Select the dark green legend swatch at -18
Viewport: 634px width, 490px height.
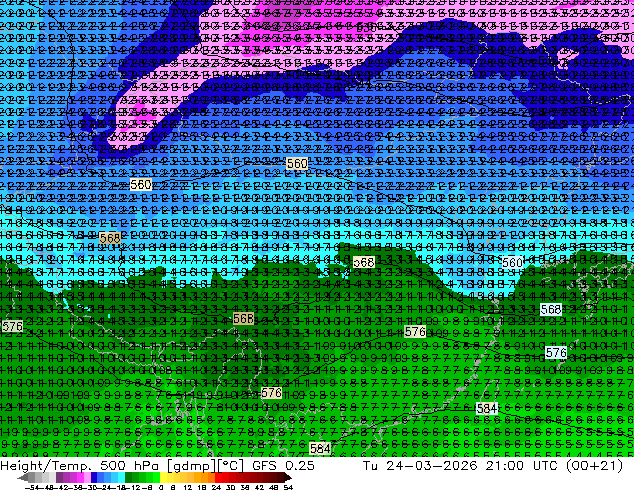coord(129,478)
